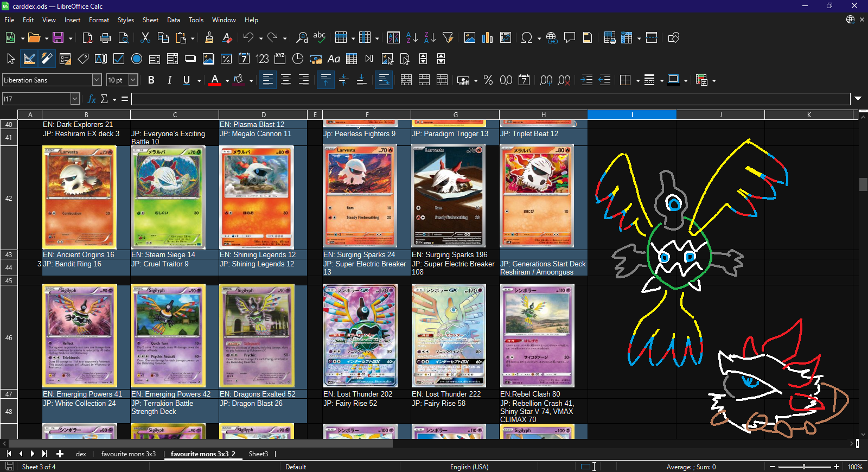Screen dimensions: 868x472
Task: Open the font color dropdown arrow
Action: [227, 81]
